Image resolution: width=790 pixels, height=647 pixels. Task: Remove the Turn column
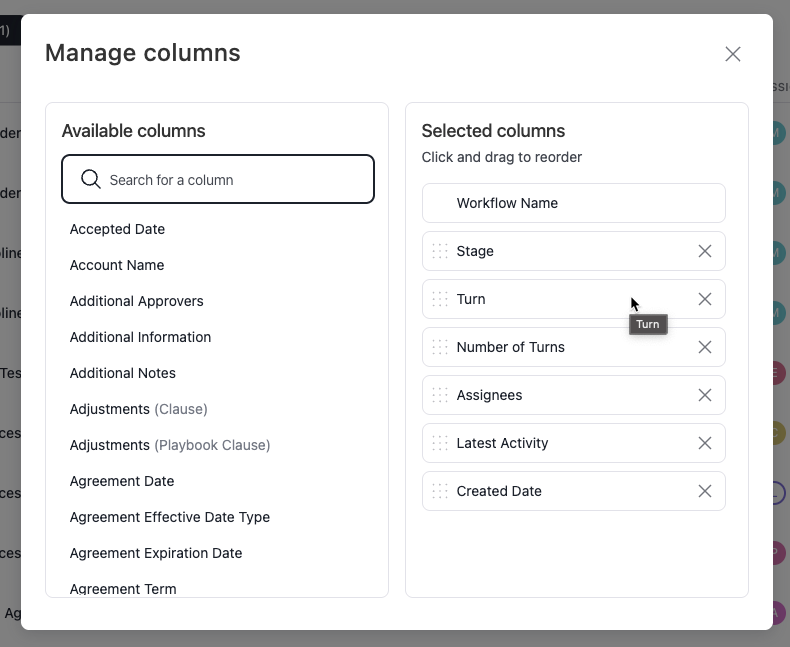tap(705, 299)
